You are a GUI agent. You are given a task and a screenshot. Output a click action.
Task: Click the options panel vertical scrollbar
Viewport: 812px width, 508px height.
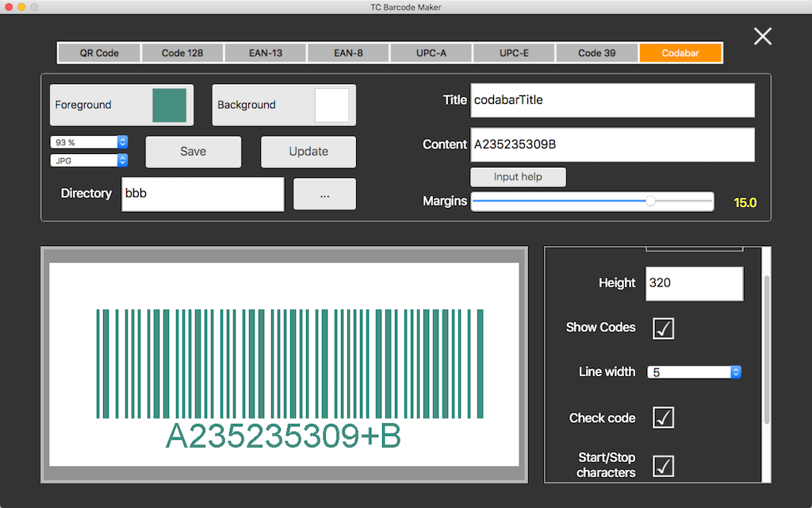(767, 351)
